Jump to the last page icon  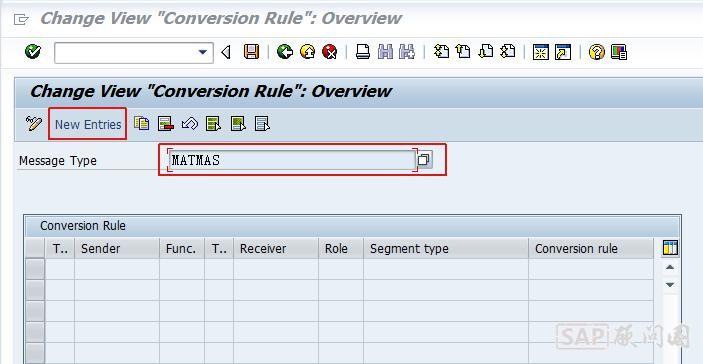[x=508, y=52]
